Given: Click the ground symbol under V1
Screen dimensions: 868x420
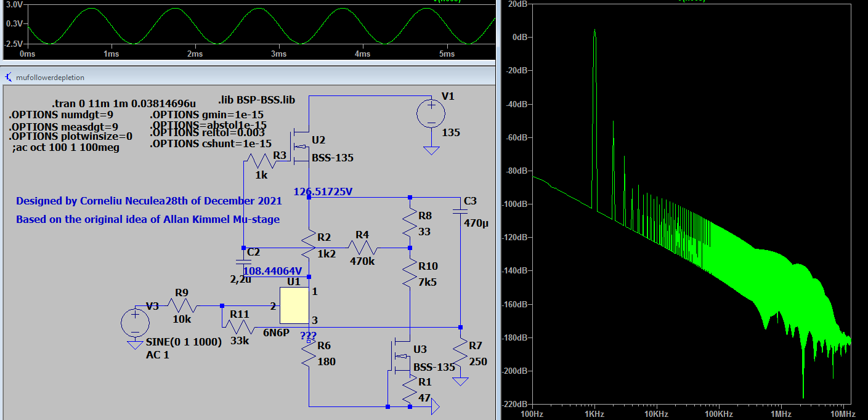Looking at the screenshot, I should point(431,150).
